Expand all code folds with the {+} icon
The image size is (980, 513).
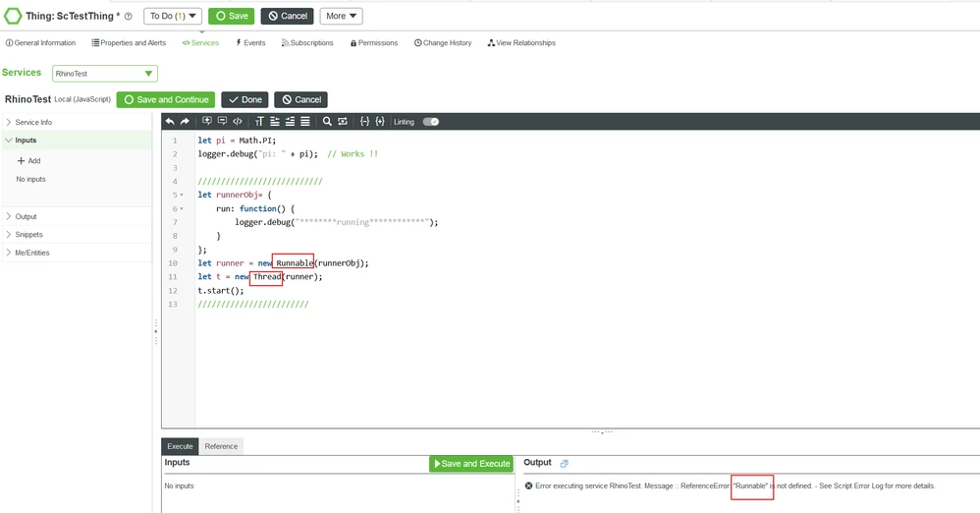click(x=380, y=121)
